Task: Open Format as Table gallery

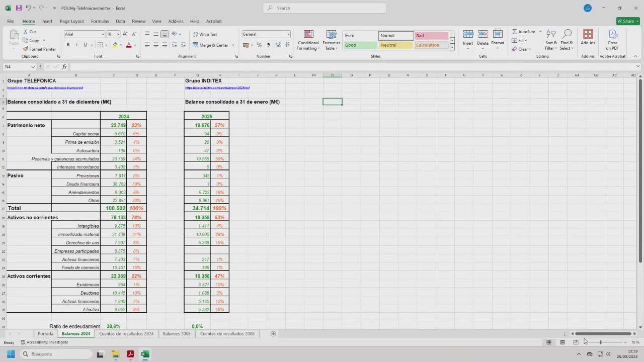Action: point(331,39)
